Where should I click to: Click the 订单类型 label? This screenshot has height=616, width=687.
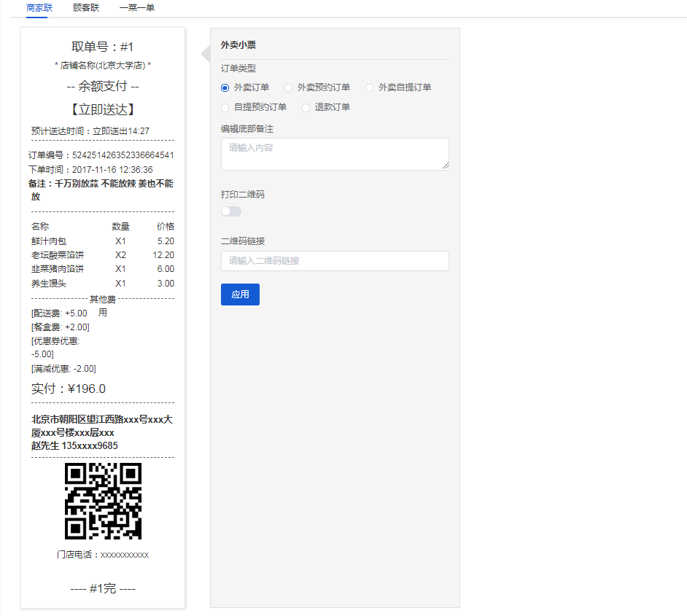(x=238, y=69)
